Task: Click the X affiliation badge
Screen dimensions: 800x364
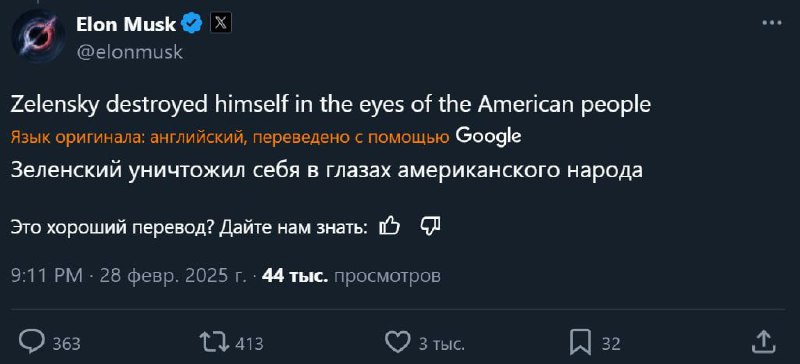Action: [221, 23]
